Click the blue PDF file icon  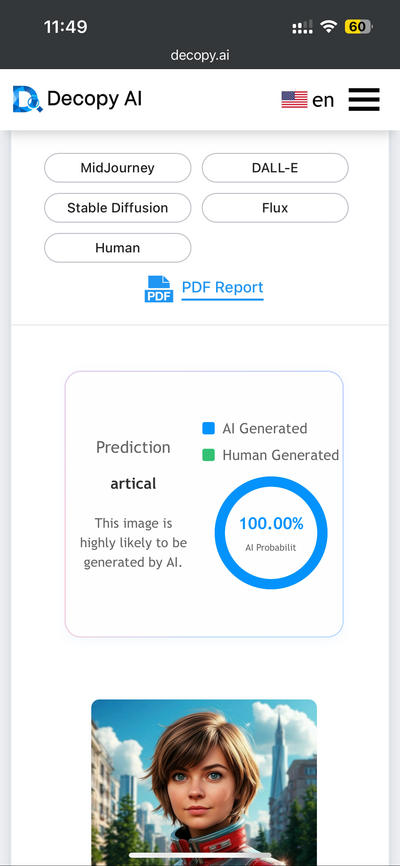159,289
